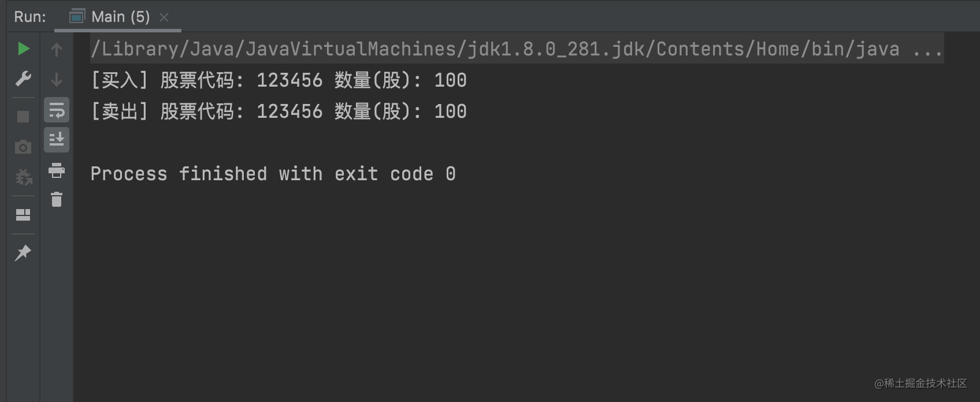Click the Stop process icon
980x402 pixels.
click(x=23, y=116)
